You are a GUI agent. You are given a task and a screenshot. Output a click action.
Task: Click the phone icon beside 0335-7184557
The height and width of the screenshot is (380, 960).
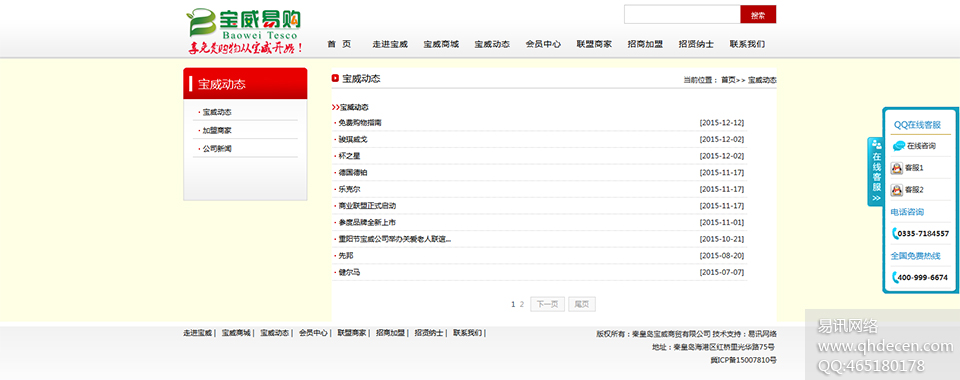[895, 233]
